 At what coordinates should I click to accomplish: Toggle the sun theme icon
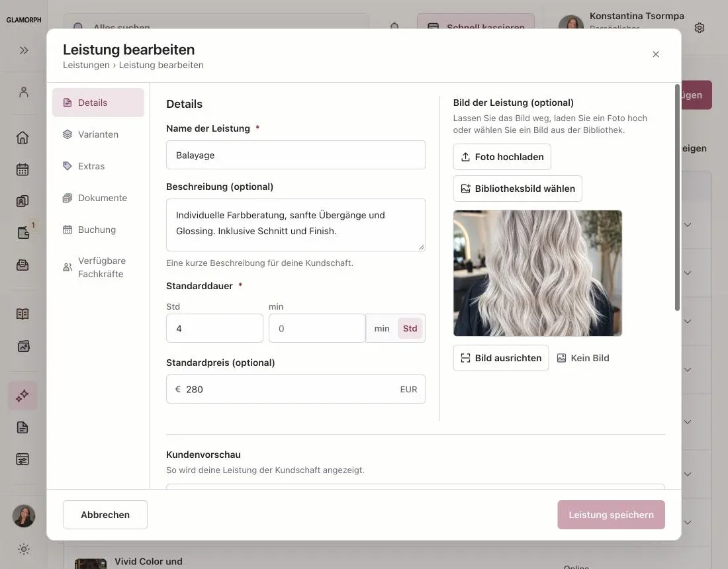(x=24, y=549)
